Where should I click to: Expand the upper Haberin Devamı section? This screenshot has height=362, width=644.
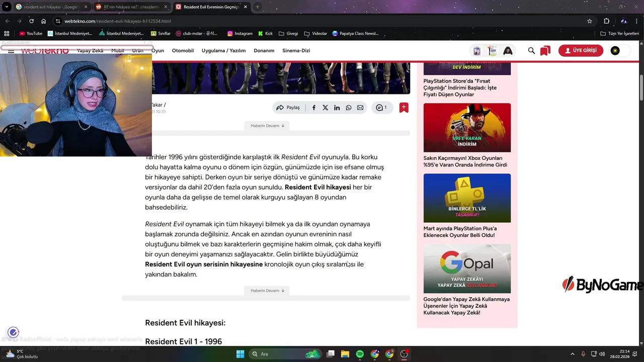point(267,126)
